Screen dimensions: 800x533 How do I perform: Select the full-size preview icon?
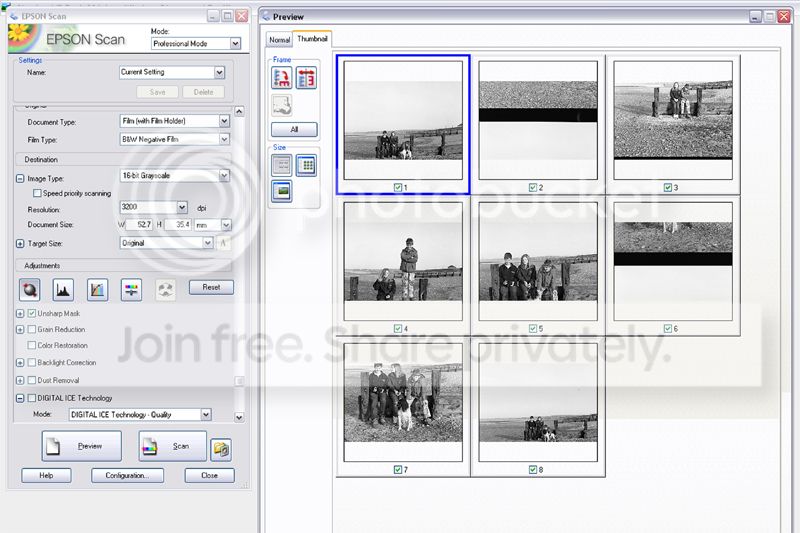point(282,191)
